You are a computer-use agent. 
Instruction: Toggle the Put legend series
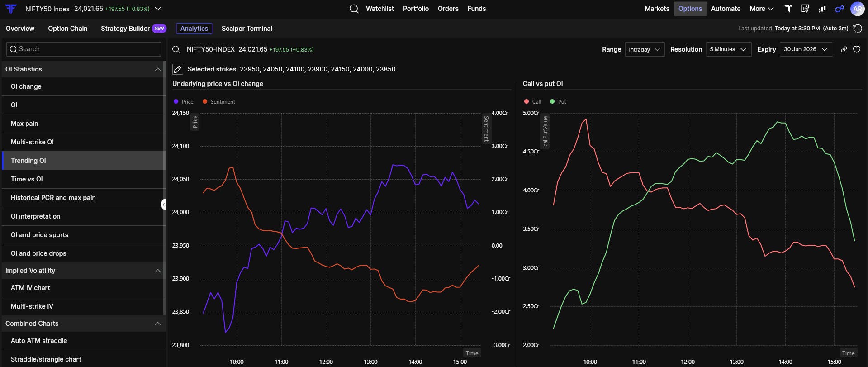(558, 102)
